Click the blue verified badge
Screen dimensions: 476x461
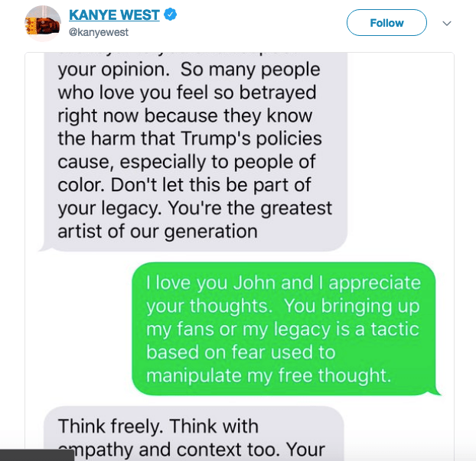(171, 15)
